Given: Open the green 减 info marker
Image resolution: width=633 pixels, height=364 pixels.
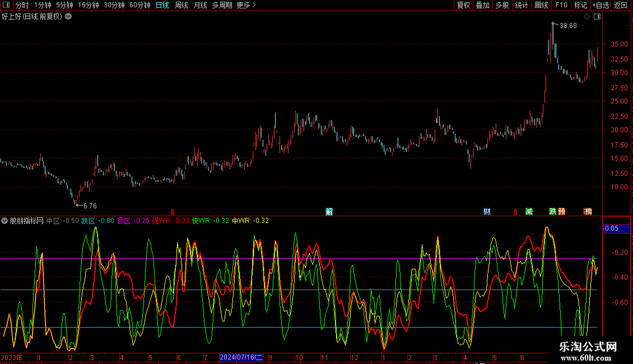Looking at the screenshot, I should click(x=529, y=212).
